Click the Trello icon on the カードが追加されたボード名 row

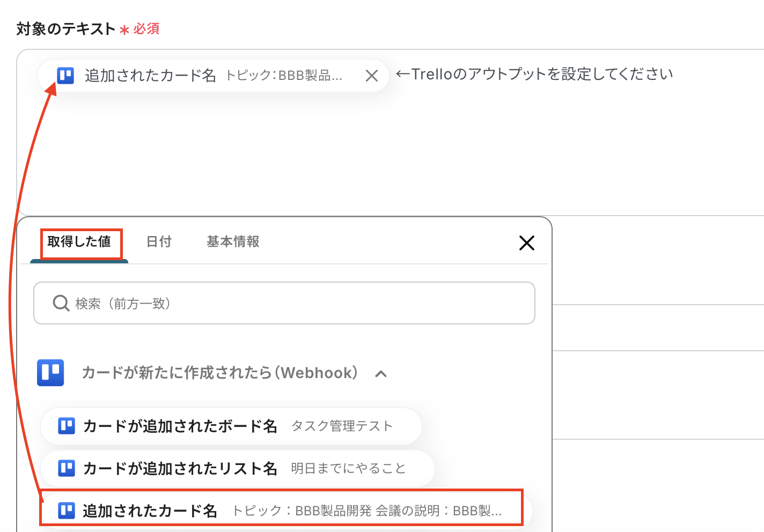67,426
